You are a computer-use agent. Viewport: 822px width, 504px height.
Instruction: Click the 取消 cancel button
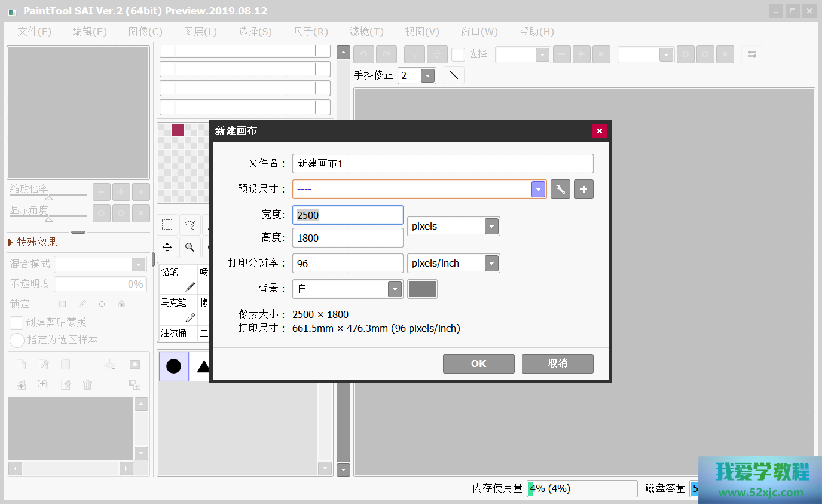click(x=557, y=364)
